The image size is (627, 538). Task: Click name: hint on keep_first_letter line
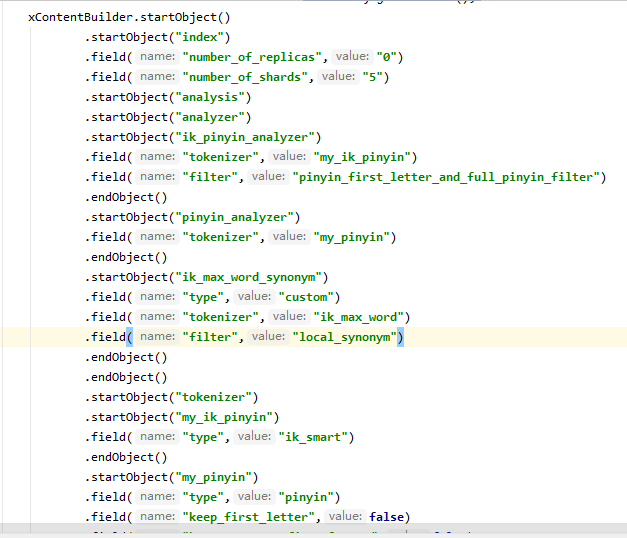pos(157,516)
